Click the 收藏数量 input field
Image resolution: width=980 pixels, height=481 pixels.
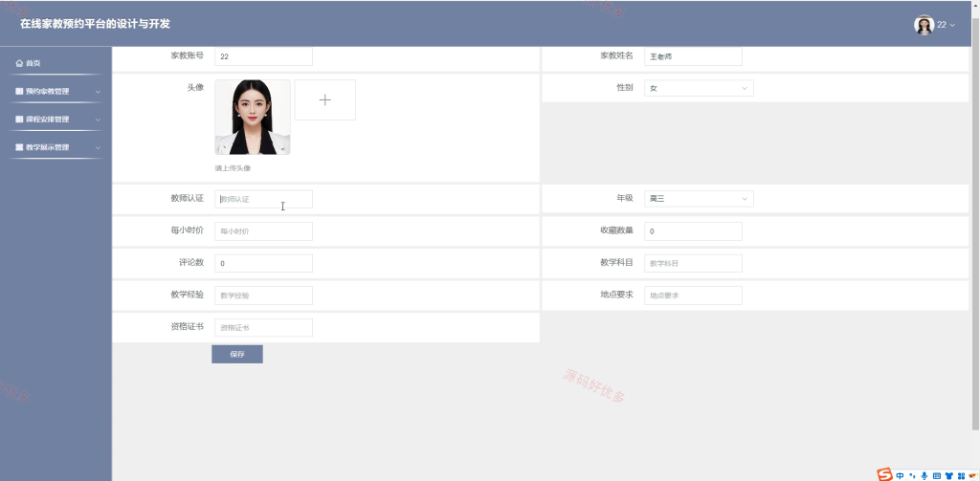(693, 231)
